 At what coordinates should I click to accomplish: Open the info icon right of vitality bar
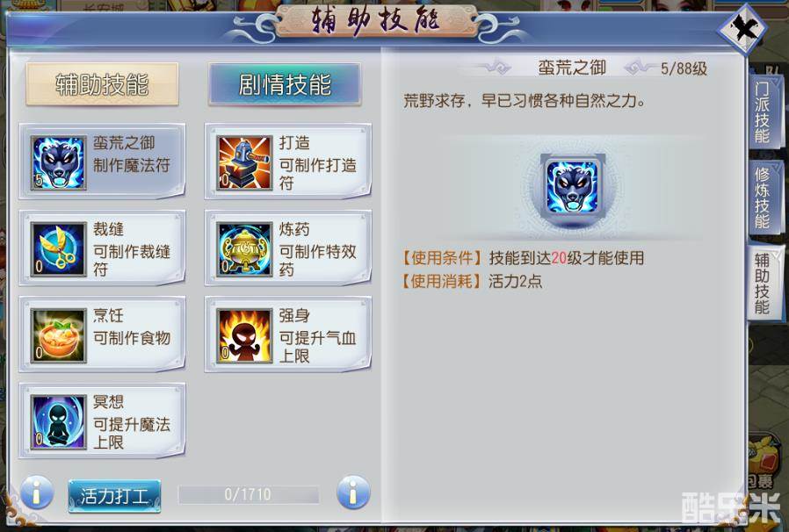pyautogui.click(x=353, y=492)
